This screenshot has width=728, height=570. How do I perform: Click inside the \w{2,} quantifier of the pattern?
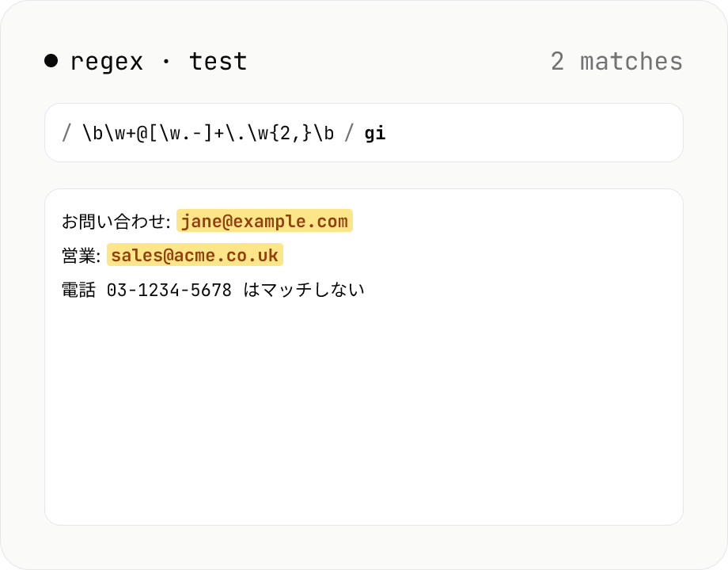click(x=284, y=133)
